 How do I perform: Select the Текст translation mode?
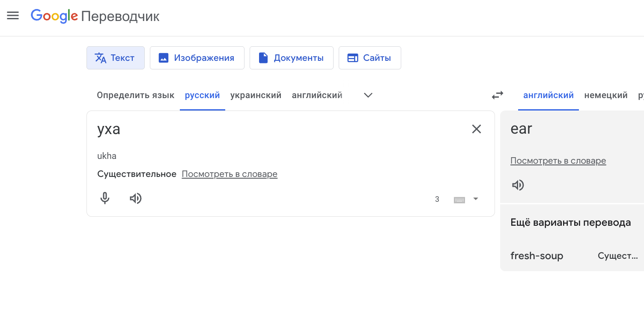click(116, 58)
